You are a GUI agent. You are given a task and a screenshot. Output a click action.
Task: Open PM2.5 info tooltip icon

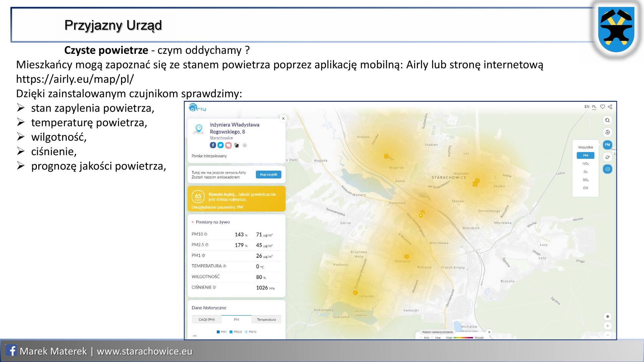[x=207, y=245]
